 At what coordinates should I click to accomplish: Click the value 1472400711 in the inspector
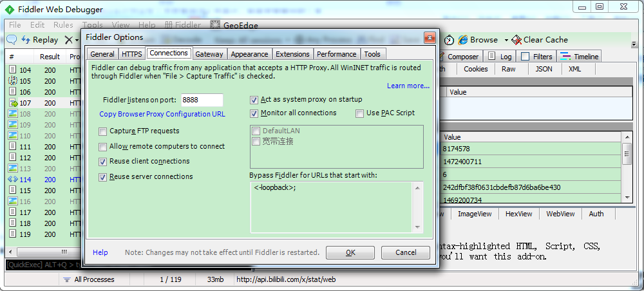click(462, 162)
